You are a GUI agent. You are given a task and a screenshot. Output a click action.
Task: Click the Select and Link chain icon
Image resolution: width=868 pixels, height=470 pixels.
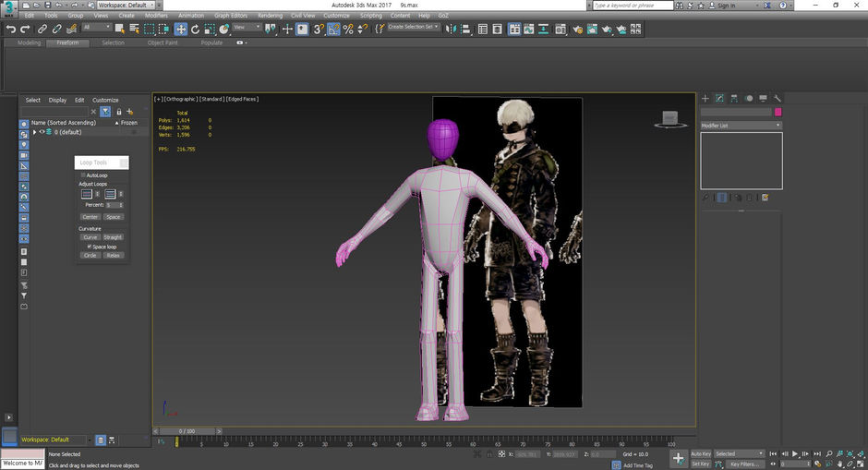42,29
